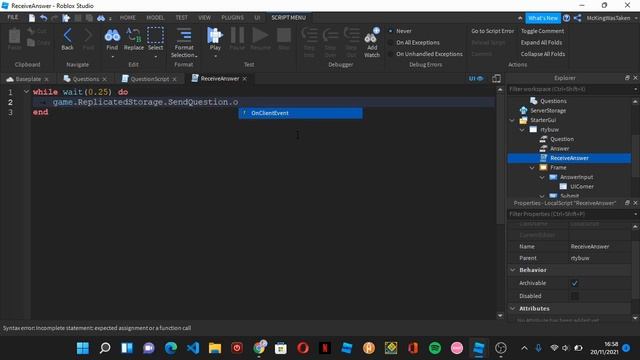
Task: Collapse the AnswerInput tree node
Action: (x=542, y=177)
